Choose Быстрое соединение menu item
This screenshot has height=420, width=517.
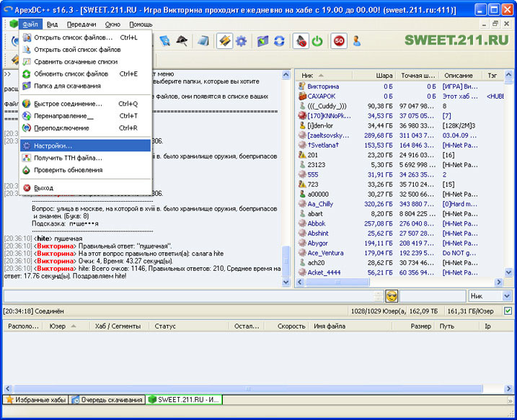(x=86, y=104)
